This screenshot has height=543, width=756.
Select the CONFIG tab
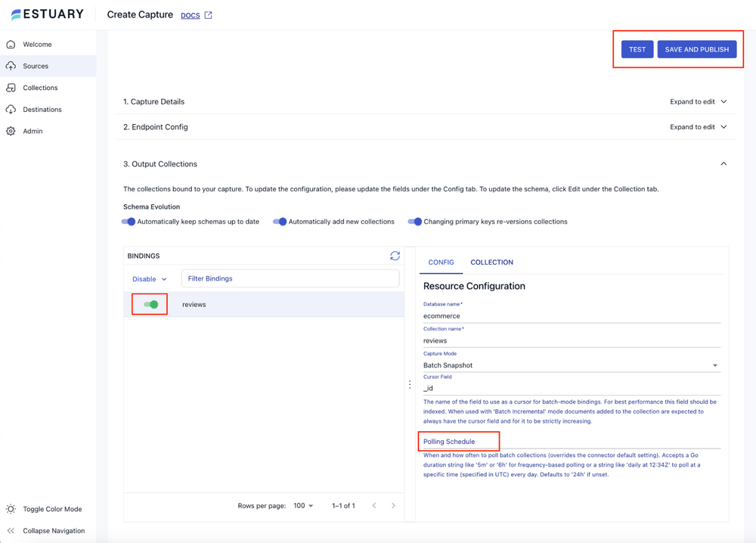pos(441,262)
